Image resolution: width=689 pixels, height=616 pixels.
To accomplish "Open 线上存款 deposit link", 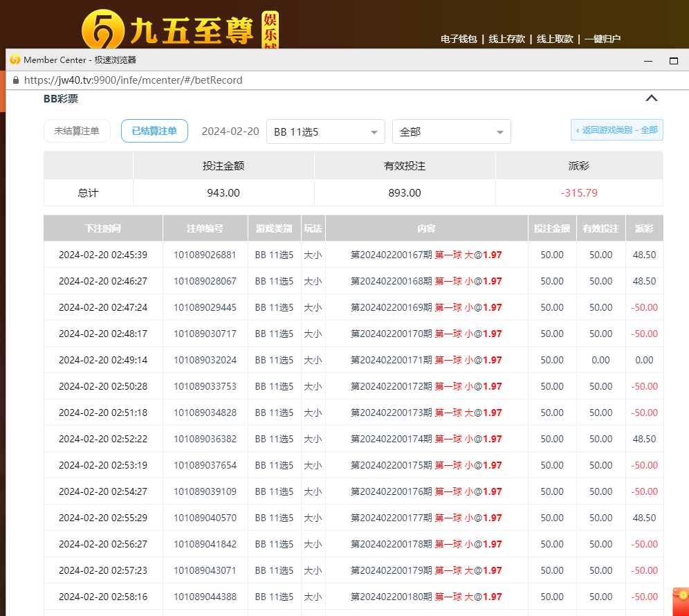I will click(x=506, y=39).
